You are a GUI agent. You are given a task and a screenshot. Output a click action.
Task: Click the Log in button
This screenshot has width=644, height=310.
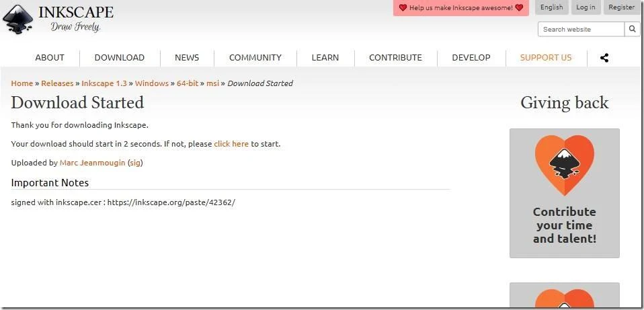(586, 7)
